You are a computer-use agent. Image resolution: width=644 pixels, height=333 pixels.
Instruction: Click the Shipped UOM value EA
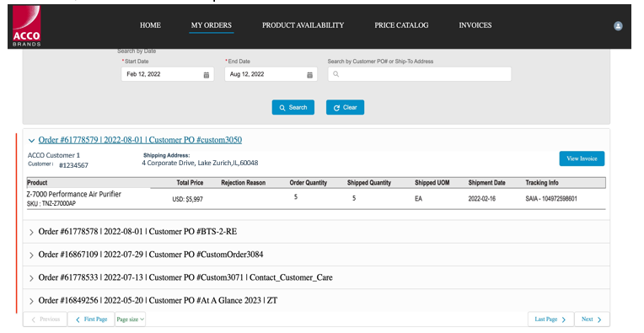pos(418,199)
